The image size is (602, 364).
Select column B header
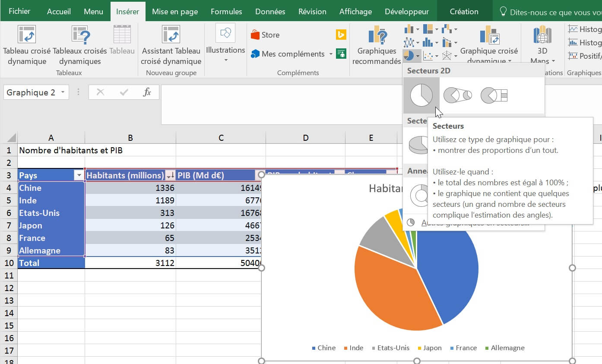point(130,138)
